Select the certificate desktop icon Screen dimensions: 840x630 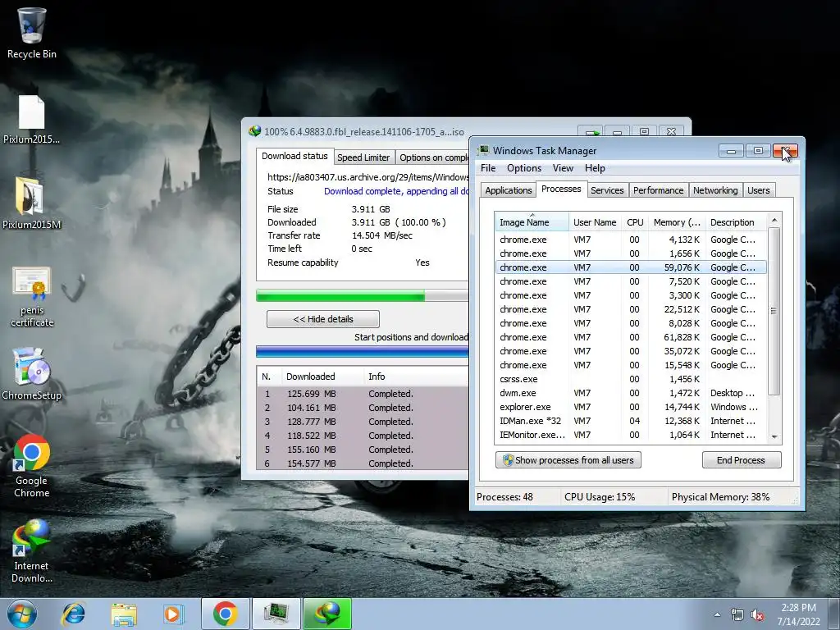coord(32,296)
